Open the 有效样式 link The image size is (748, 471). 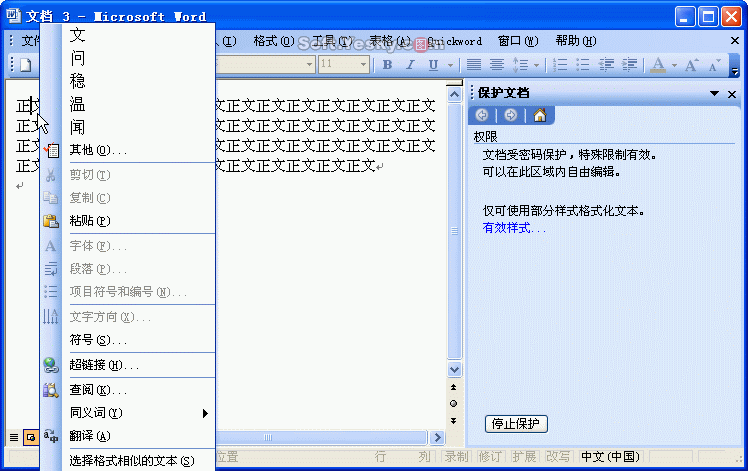pyautogui.click(x=514, y=228)
